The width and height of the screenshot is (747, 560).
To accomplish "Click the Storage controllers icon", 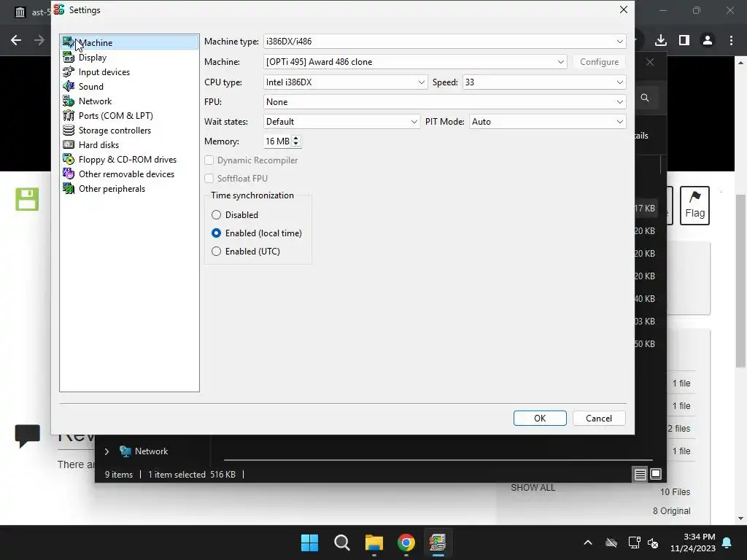I will (69, 130).
